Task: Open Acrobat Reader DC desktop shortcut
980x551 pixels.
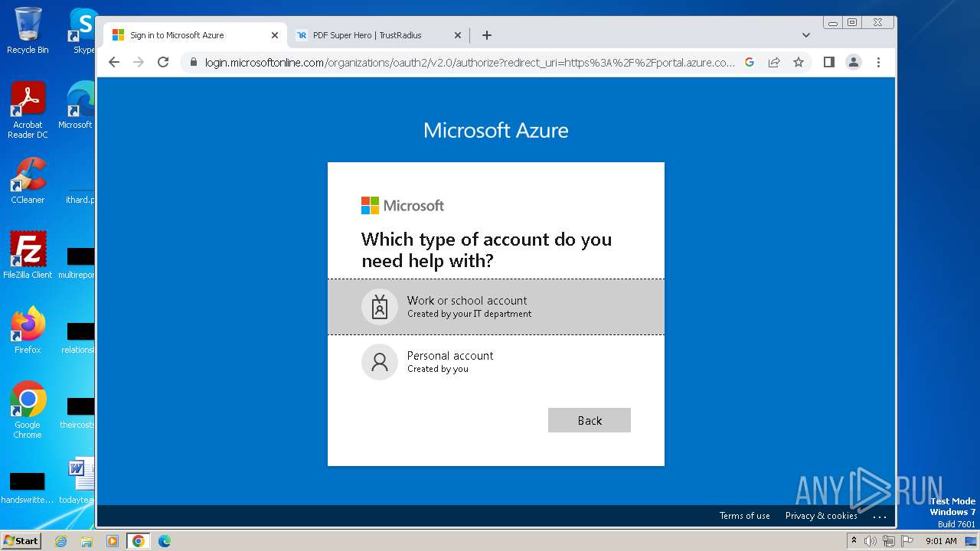Action: 28,110
